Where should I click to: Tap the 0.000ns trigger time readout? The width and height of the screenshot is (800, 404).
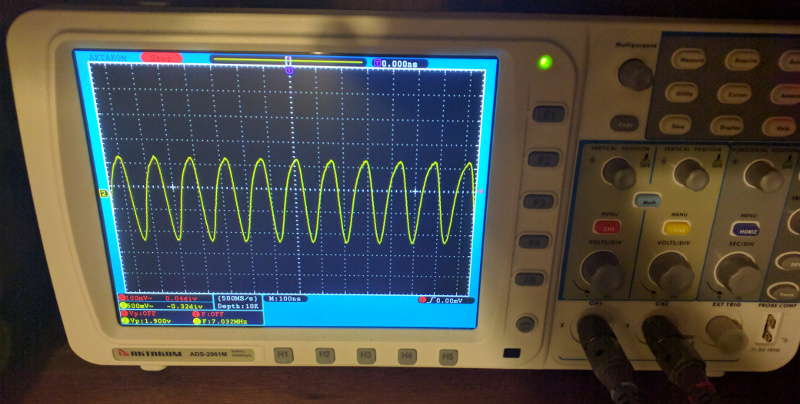(x=400, y=64)
